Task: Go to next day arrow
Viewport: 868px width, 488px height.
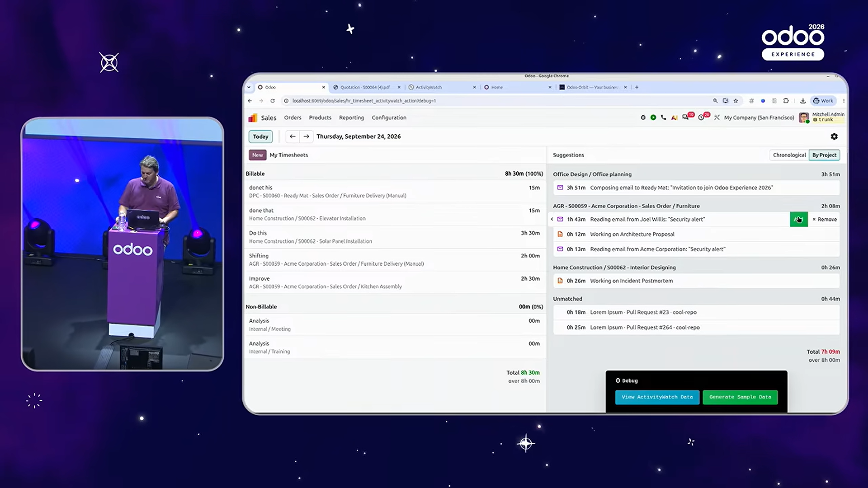Action: pos(306,136)
